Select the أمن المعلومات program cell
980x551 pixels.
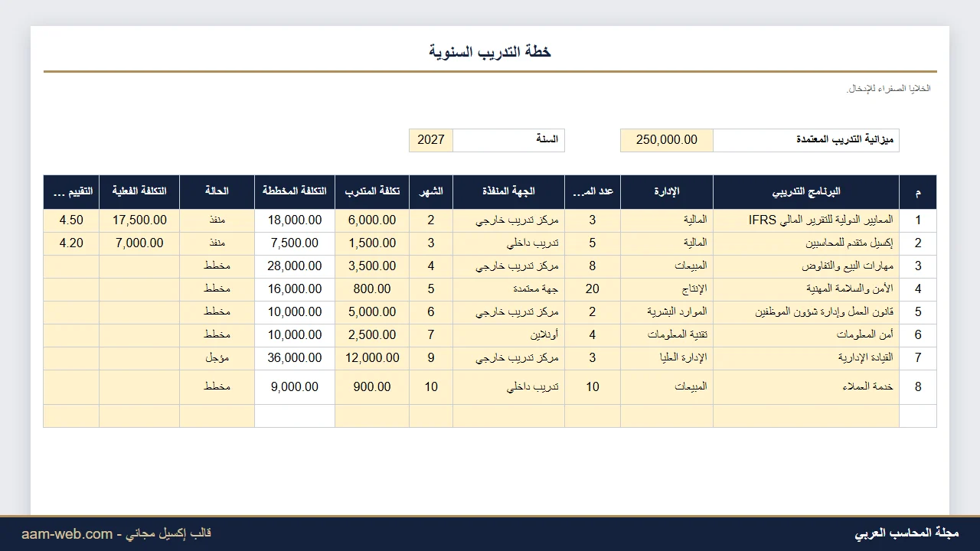coord(806,335)
